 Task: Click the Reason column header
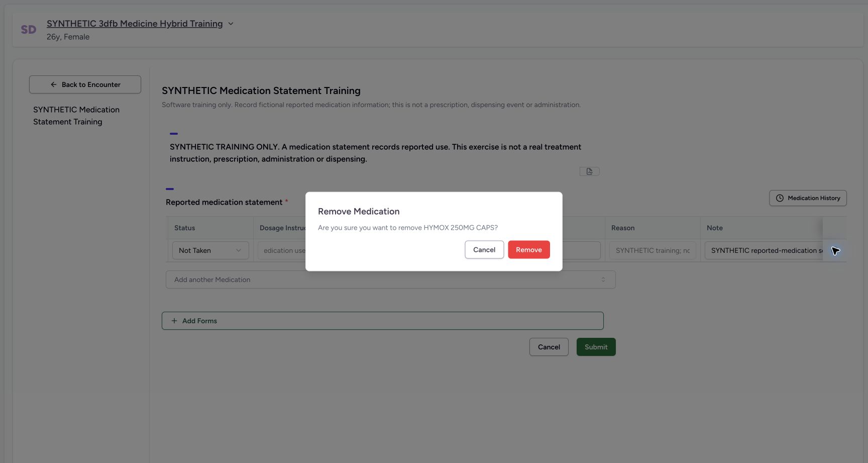623,228
